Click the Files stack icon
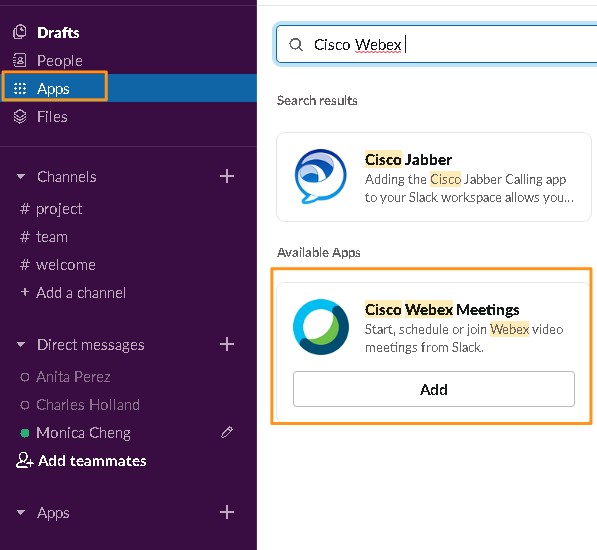This screenshot has height=550, width=597. tap(20, 116)
